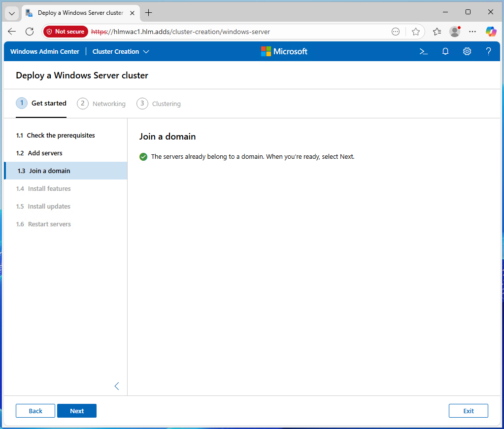Click the Not secure site badge

[x=66, y=32]
